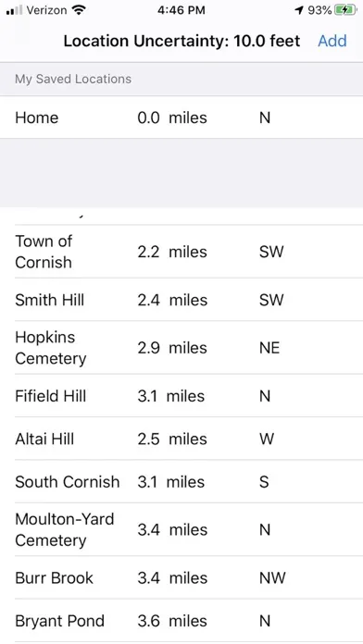363x644 pixels.
Task: Tap the cellular signal bars icon
Action: [15, 10]
